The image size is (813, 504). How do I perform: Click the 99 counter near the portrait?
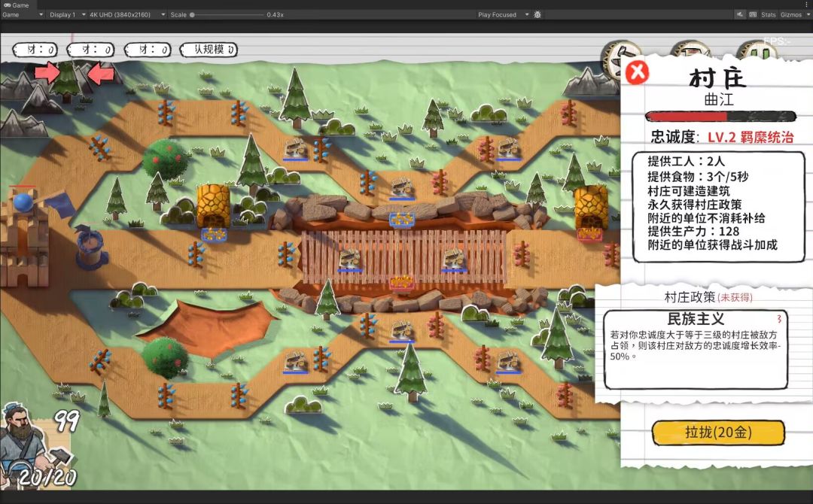pos(68,421)
